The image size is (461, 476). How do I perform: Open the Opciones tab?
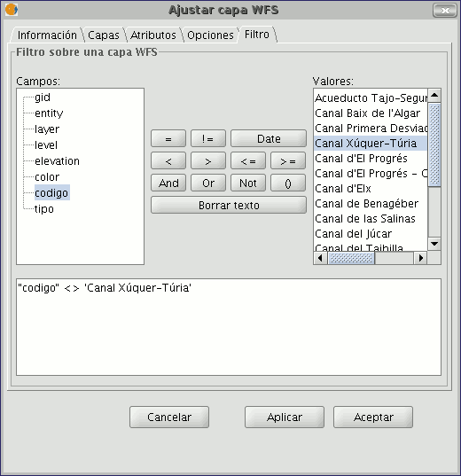point(210,35)
